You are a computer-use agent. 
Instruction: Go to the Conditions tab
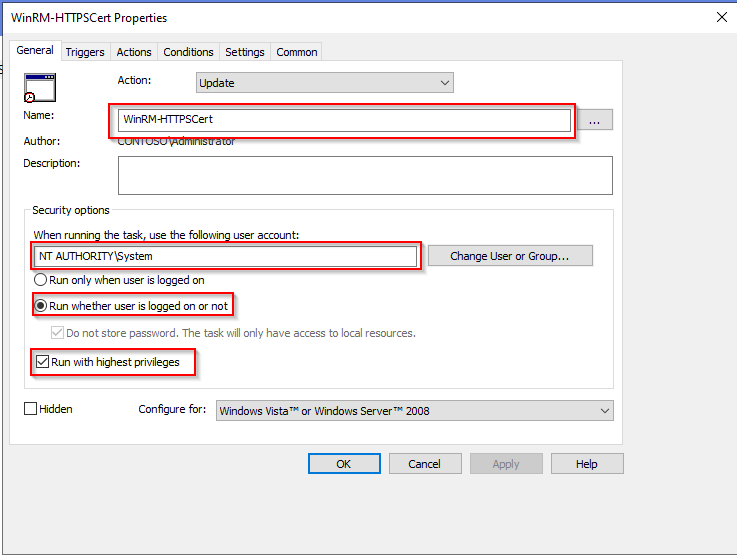click(188, 52)
